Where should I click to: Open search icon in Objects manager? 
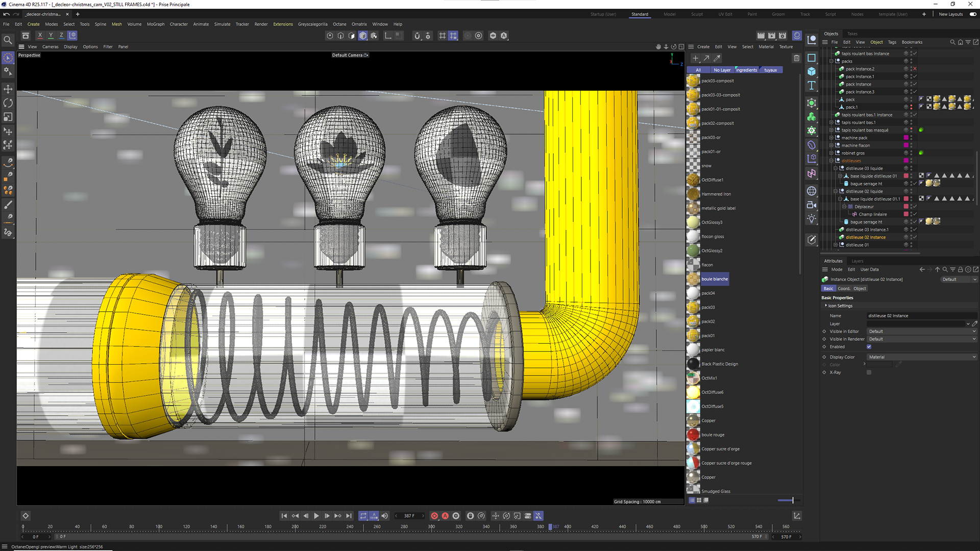[952, 42]
